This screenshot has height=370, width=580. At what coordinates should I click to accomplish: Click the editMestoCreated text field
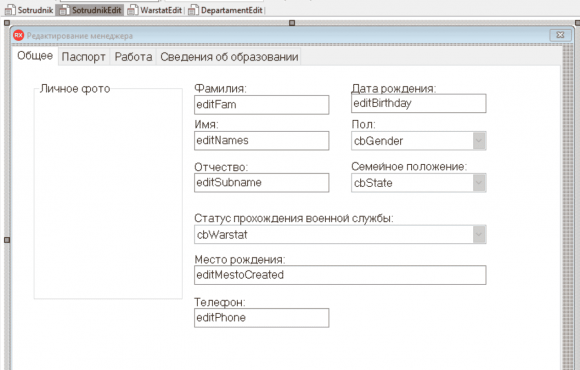point(340,275)
